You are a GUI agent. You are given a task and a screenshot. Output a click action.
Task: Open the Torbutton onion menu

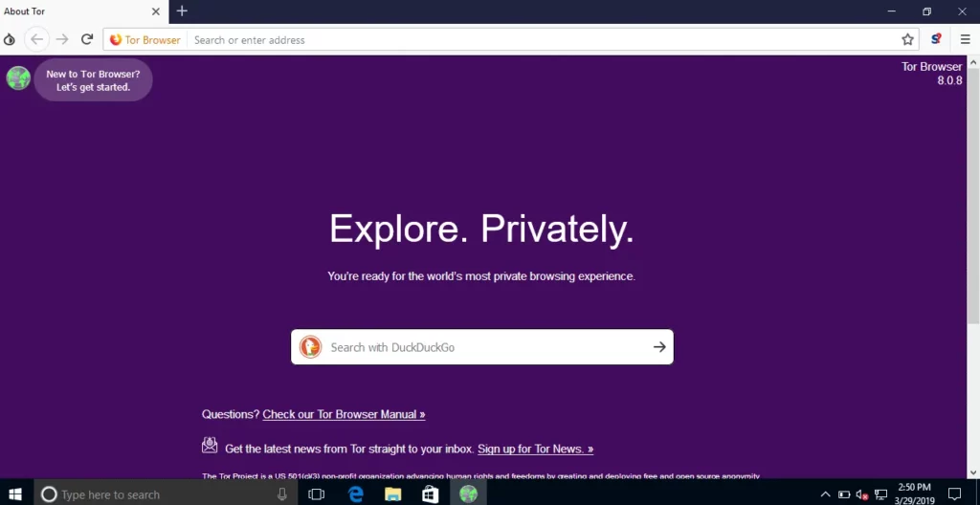click(x=10, y=40)
